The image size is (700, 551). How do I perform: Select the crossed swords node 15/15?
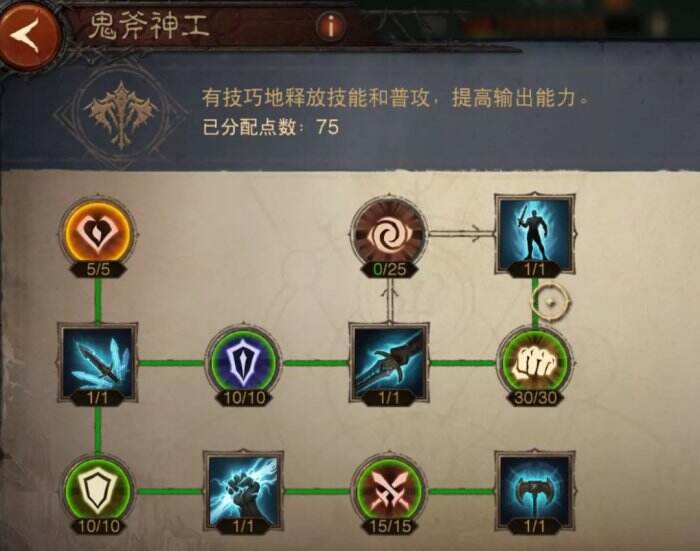(x=389, y=491)
